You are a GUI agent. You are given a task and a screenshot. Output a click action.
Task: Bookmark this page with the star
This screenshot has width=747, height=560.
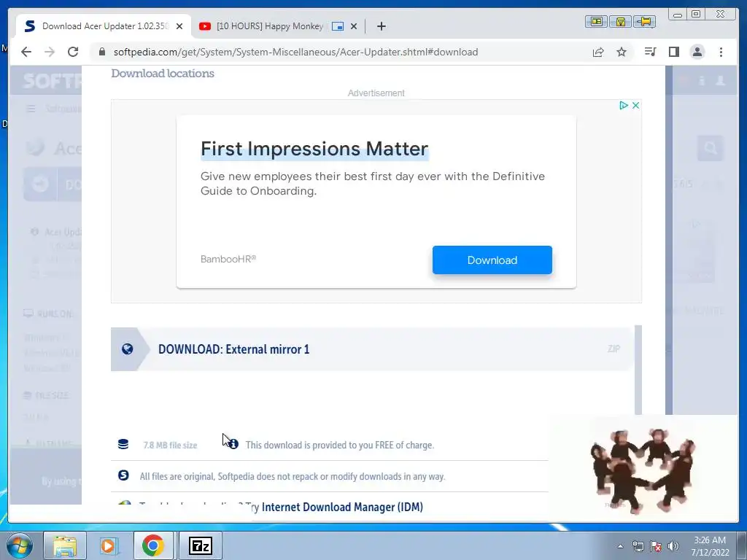click(622, 52)
